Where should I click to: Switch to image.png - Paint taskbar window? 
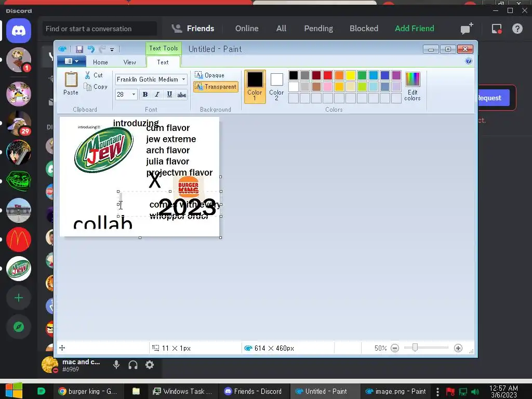[395, 392]
